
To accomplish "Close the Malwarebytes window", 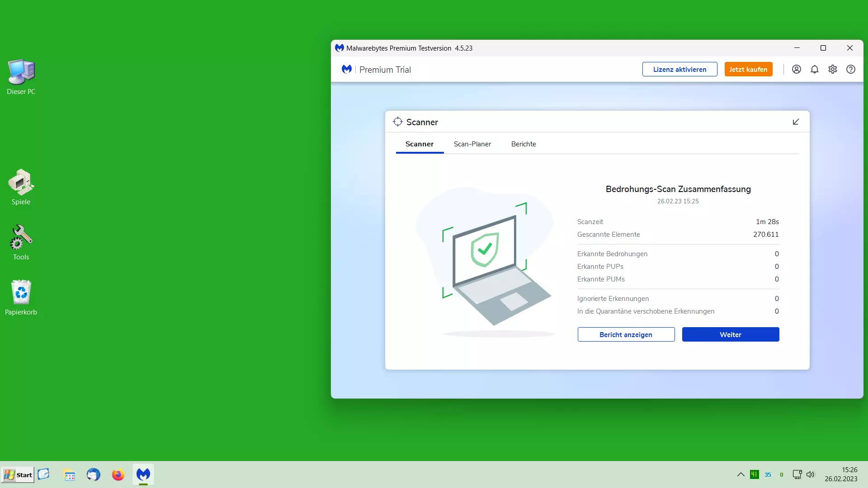I will point(849,48).
